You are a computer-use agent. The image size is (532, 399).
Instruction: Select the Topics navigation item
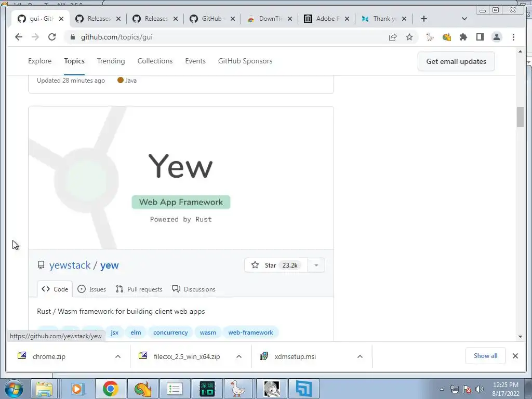(x=74, y=61)
